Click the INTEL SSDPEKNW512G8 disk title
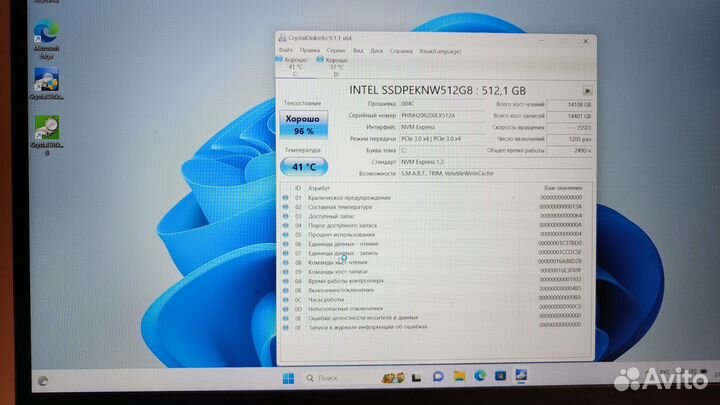The image size is (720, 405). pyautogui.click(x=438, y=90)
